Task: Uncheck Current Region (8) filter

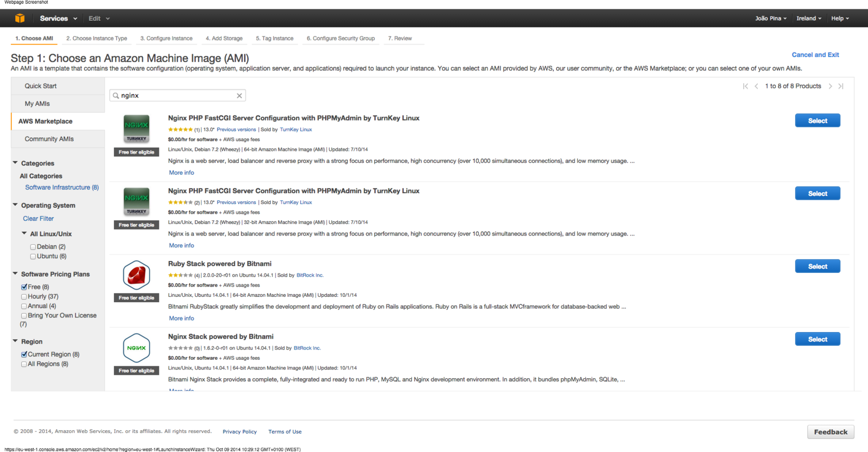Action: pos(24,354)
